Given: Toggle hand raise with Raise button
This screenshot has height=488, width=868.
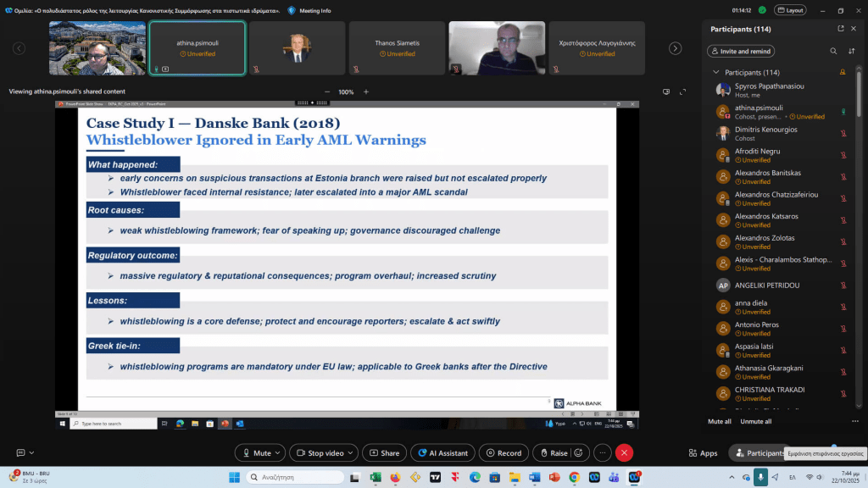Looking at the screenshot, I should click(553, 453).
